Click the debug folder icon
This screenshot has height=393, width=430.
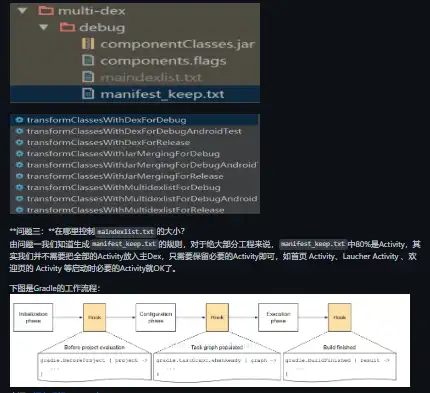click(x=67, y=27)
